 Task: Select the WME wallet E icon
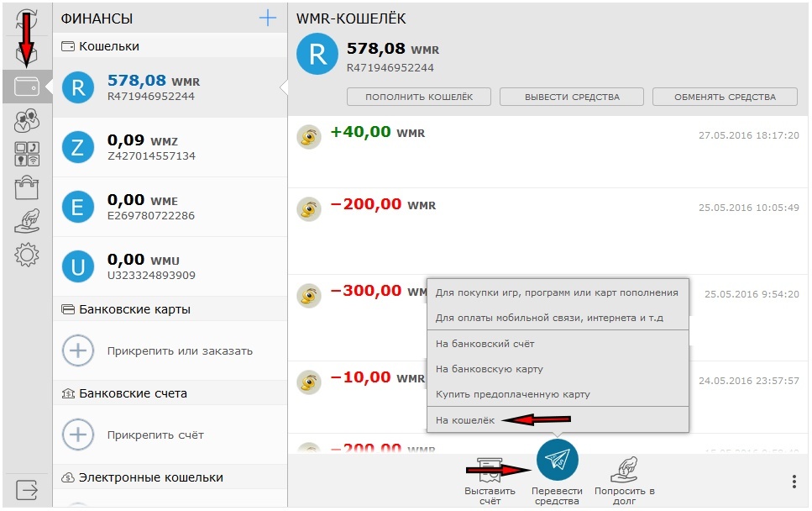click(x=78, y=207)
